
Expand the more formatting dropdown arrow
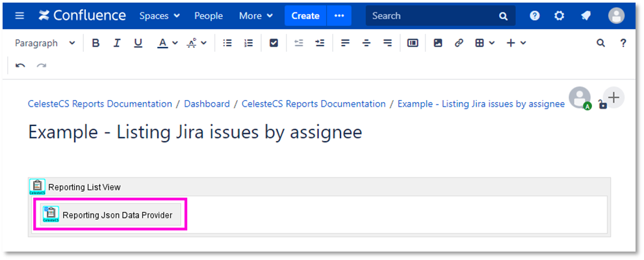203,43
